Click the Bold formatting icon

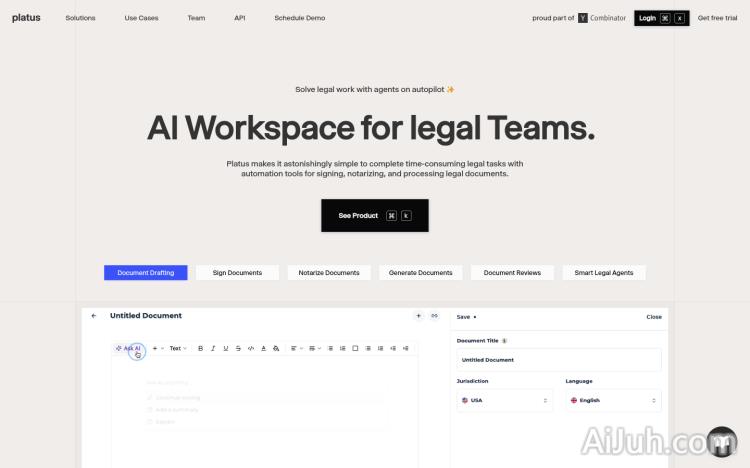[x=200, y=348]
